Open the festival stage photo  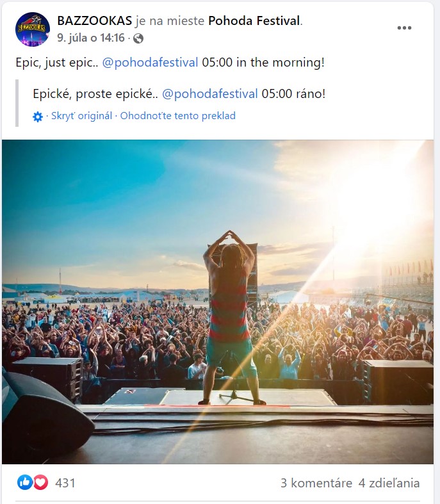tap(218, 302)
